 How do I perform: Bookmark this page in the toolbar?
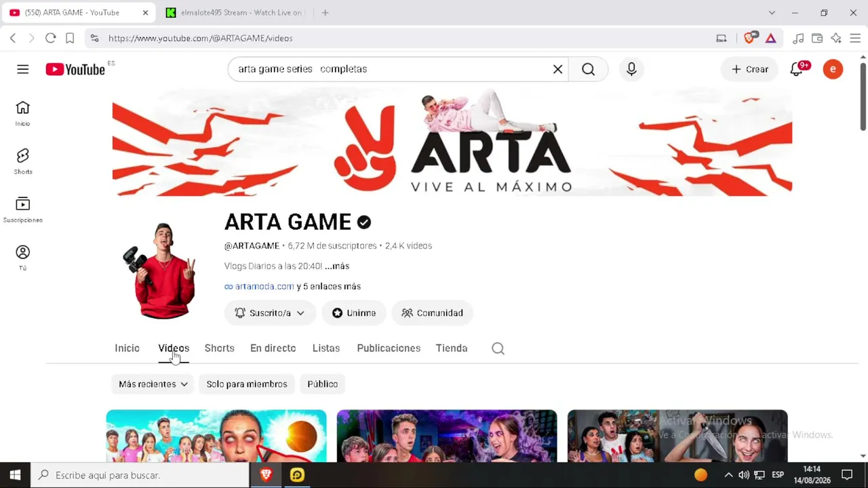(70, 38)
